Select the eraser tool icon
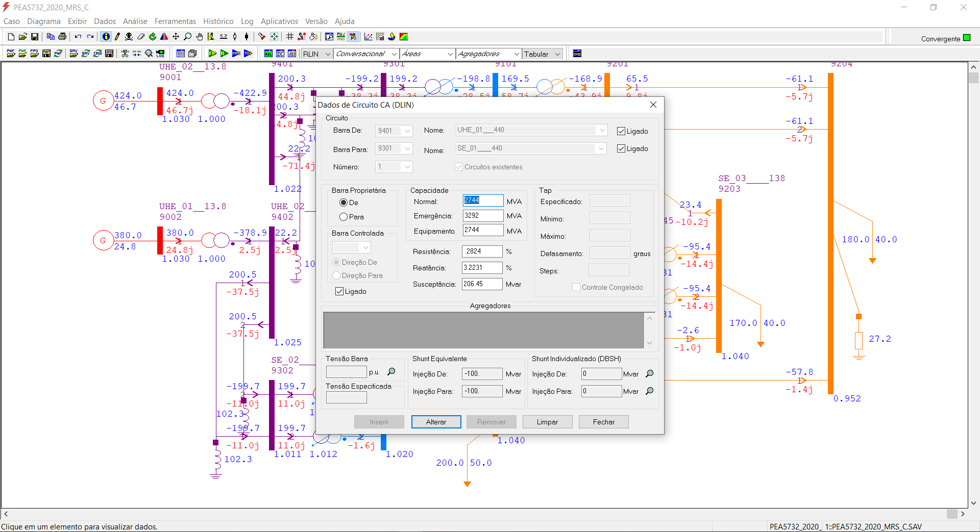Screen dimensions: 980x532 pyautogui.click(x=141, y=37)
